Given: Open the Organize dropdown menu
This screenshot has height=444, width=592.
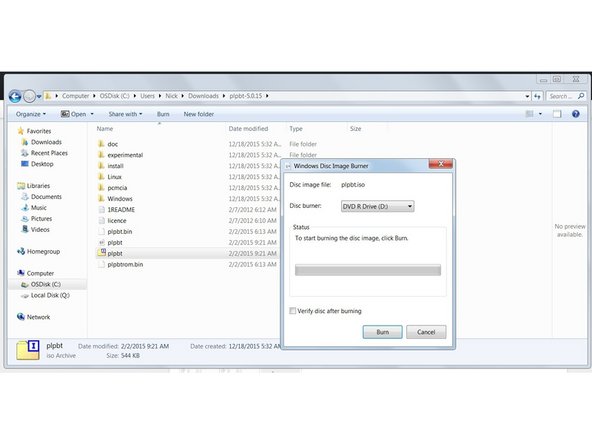Looking at the screenshot, I should (x=31, y=114).
